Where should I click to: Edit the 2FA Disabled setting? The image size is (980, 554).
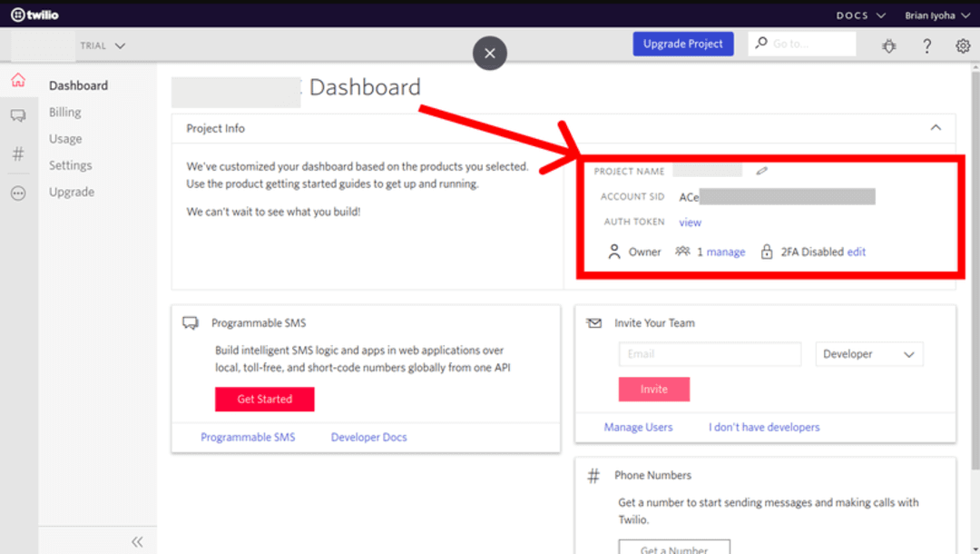click(x=856, y=252)
